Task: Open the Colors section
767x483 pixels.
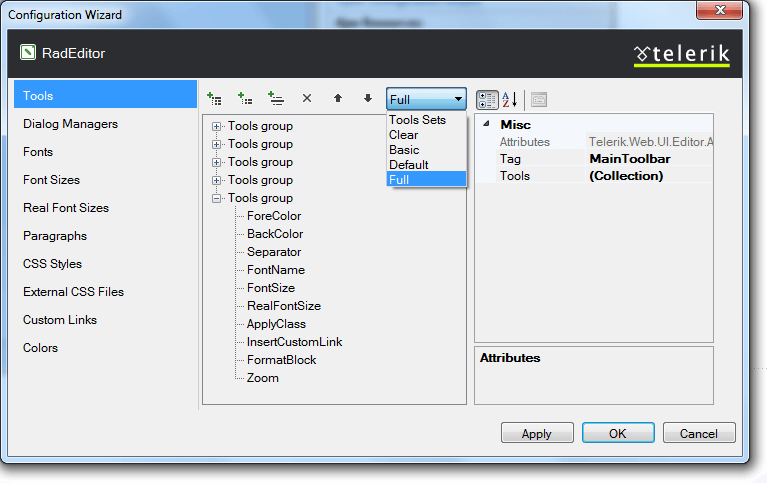Action: tap(40, 347)
